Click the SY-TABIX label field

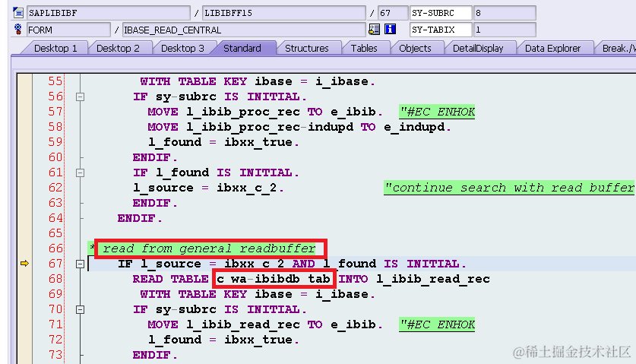click(441, 30)
